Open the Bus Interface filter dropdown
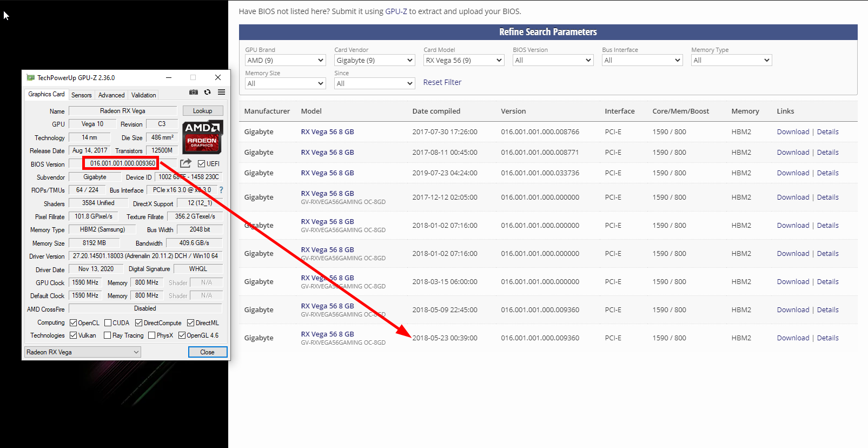868x448 pixels. pos(642,60)
